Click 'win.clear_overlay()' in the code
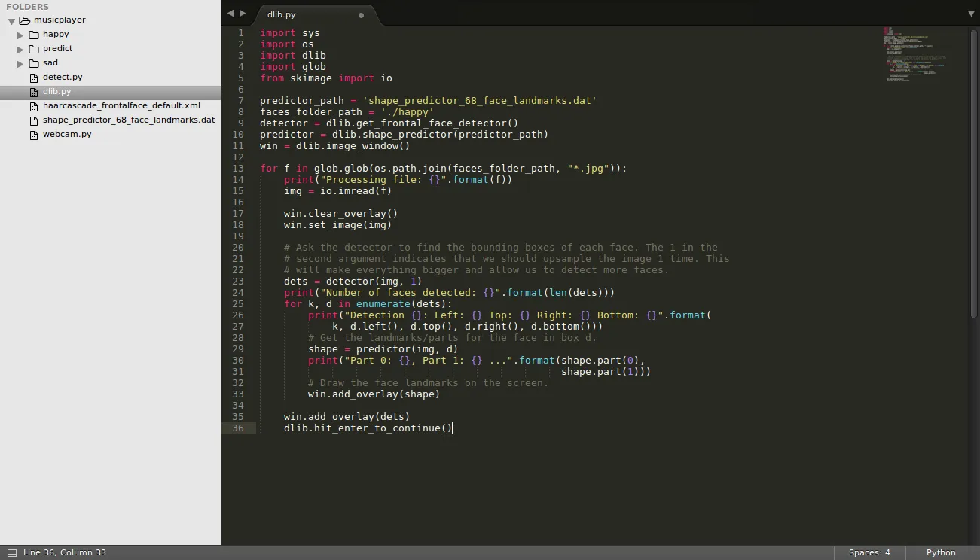 coord(341,214)
